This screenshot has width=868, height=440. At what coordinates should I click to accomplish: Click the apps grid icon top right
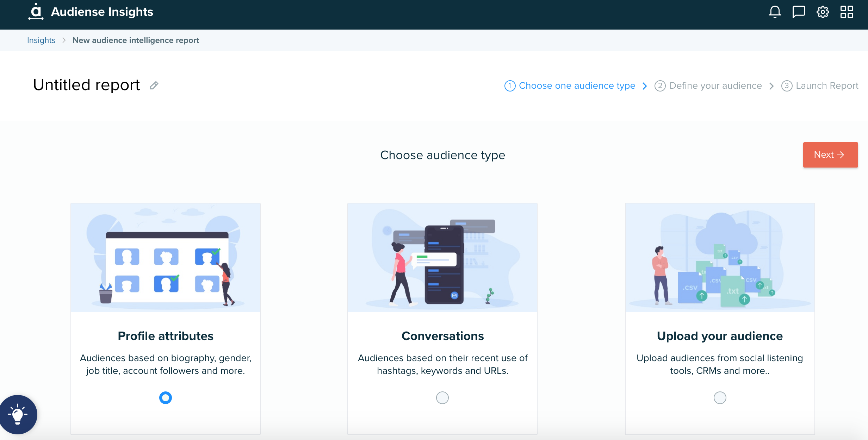(x=847, y=12)
